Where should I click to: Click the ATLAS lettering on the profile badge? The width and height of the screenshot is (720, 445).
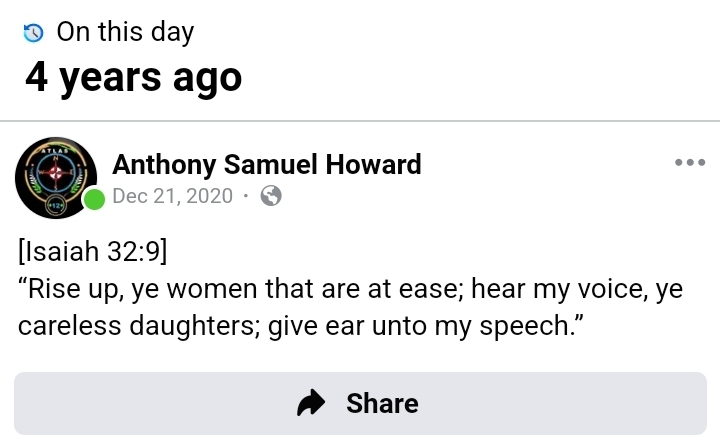[x=56, y=149]
